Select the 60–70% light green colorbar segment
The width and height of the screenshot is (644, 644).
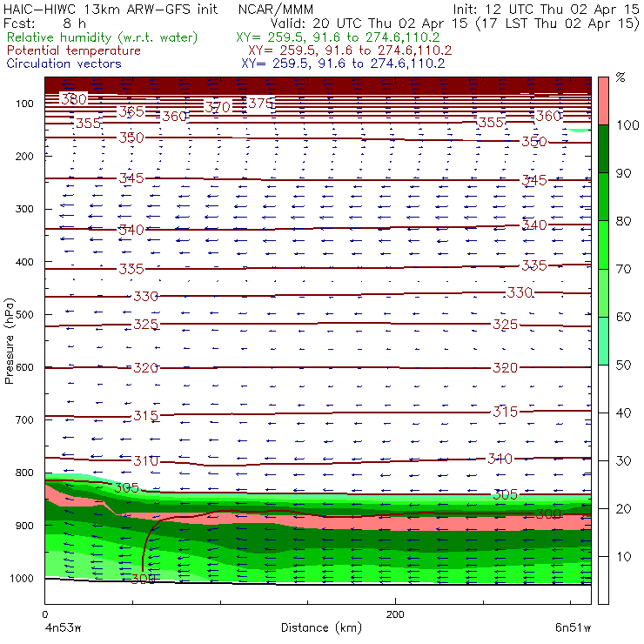coord(603,292)
